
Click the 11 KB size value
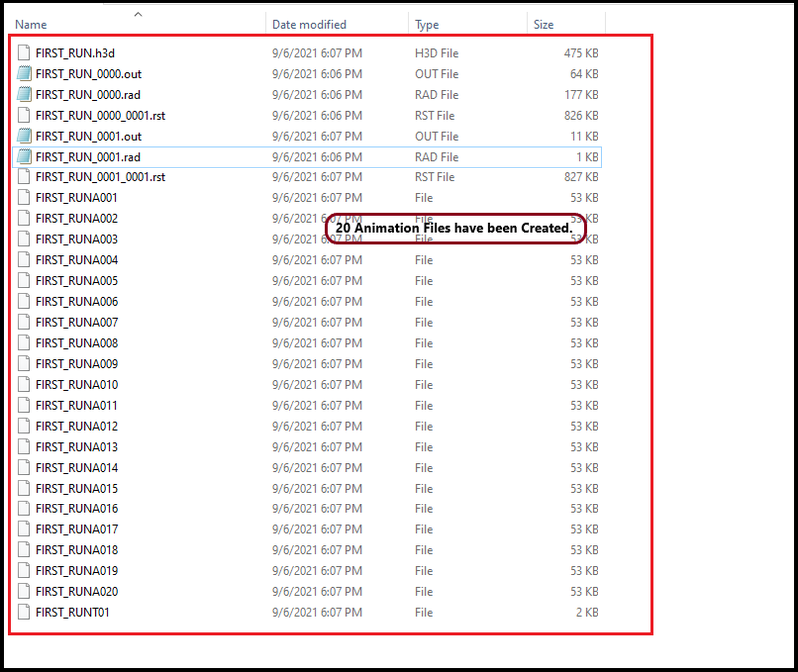(x=585, y=136)
